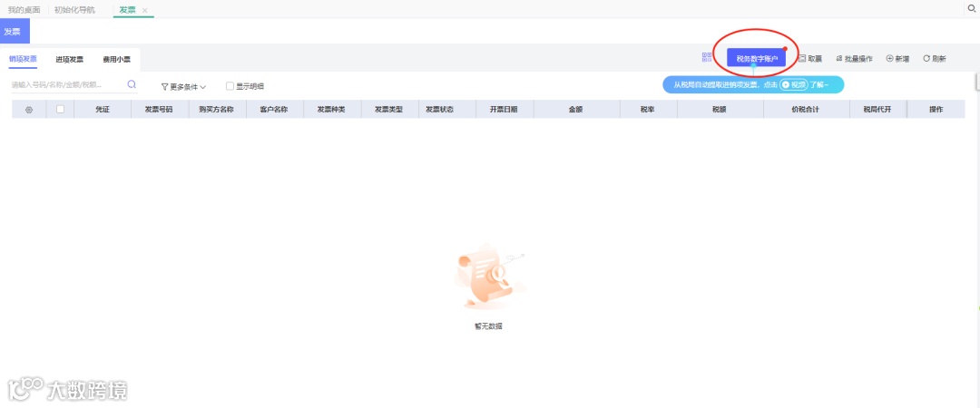Screen dimensions: 980x408
Task: Click the 发票号码 column header
Action: [x=159, y=110]
